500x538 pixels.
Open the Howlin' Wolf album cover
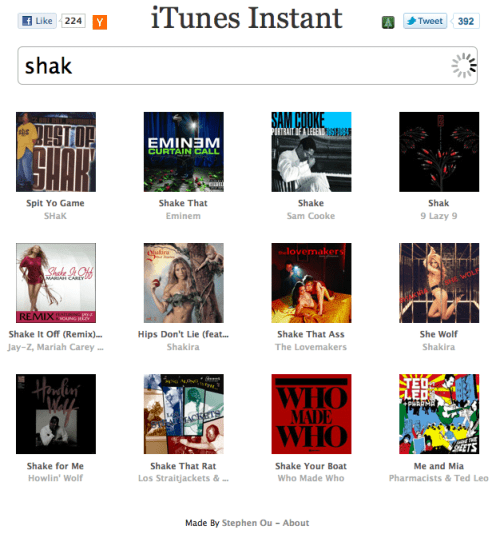[56, 414]
